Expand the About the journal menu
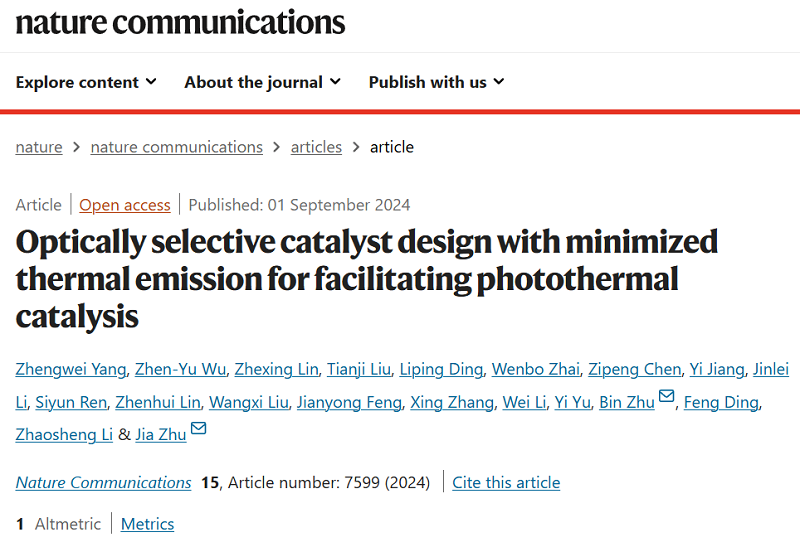The width and height of the screenshot is (800, 547). 262,82
